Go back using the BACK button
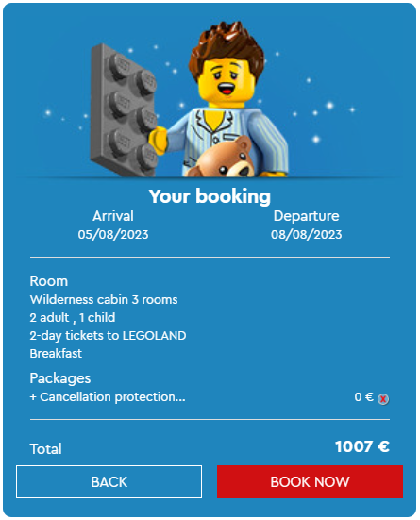The height and width of the screenshot is (520, 420). point(109,481)
